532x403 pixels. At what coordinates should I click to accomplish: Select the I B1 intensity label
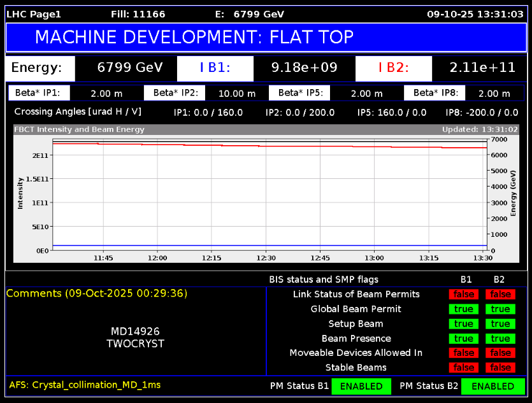pyautogui.click(x=215, y=68)
